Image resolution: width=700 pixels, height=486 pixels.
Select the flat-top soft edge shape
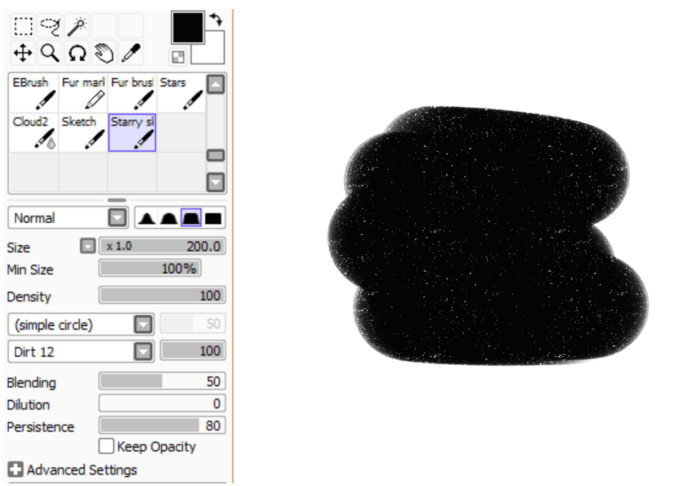pos(191,218)
